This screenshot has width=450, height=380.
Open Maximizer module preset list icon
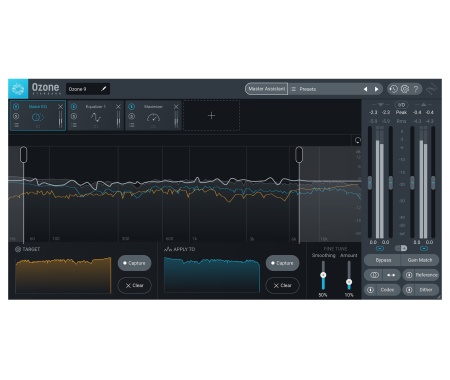point(132,125)
